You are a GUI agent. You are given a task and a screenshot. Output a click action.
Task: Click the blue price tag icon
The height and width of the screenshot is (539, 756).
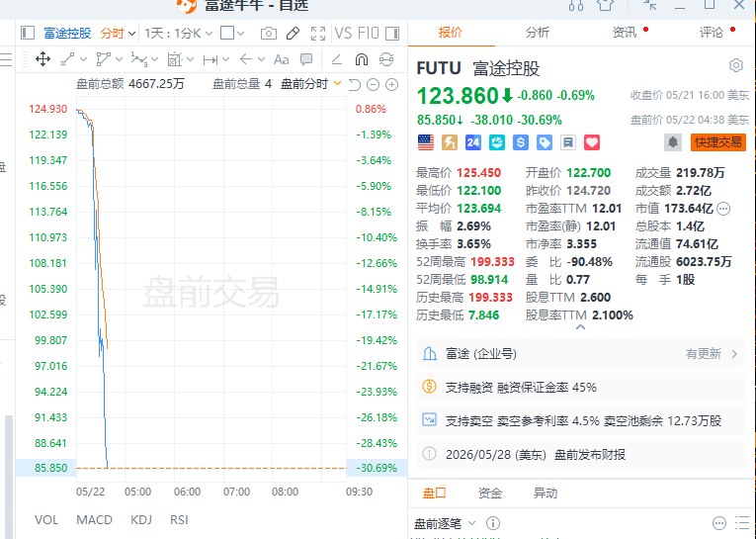click(x=545, y=142)
